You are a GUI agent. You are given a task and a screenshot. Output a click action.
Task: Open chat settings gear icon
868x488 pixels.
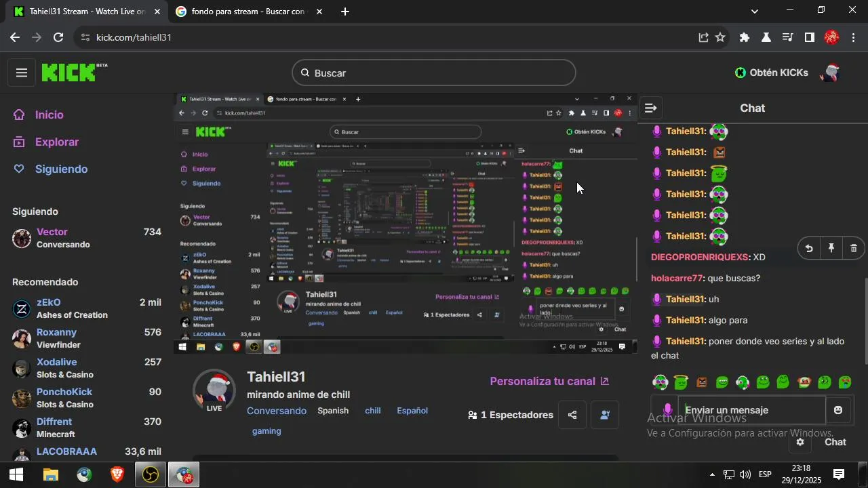[800, 442]
